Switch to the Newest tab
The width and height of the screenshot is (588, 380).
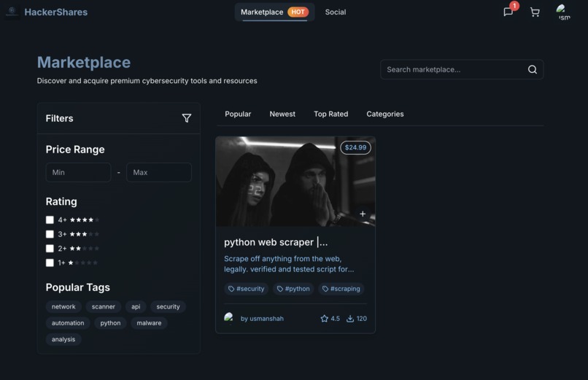point(282,114)
